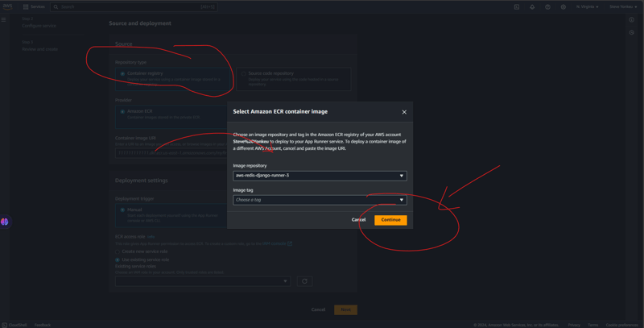This screenshot has width=644, height=328.
Task: Click the orange Continue button
Action: (x=390, y=220)
